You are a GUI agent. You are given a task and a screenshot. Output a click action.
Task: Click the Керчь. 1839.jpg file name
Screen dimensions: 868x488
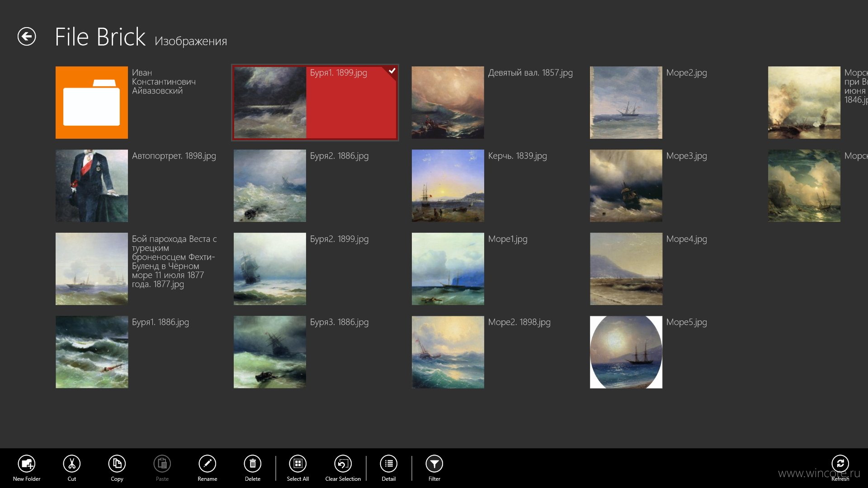pos(518,156)
